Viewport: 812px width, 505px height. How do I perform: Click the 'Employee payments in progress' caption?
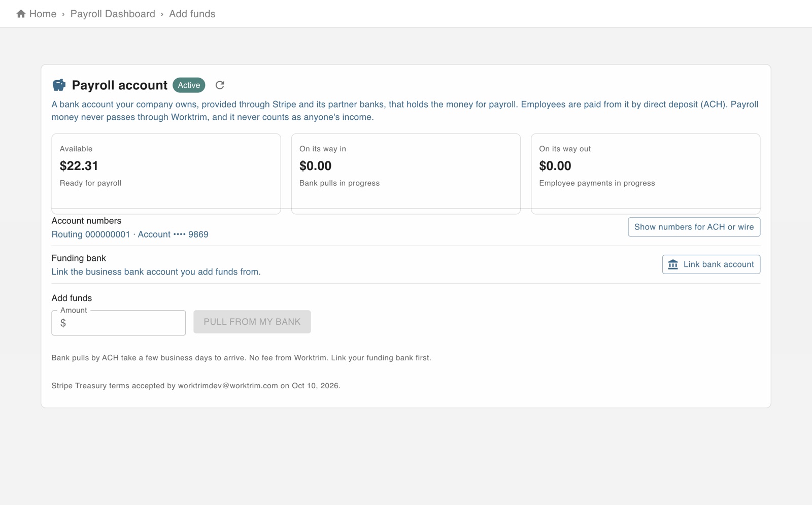tap(597, 183)
